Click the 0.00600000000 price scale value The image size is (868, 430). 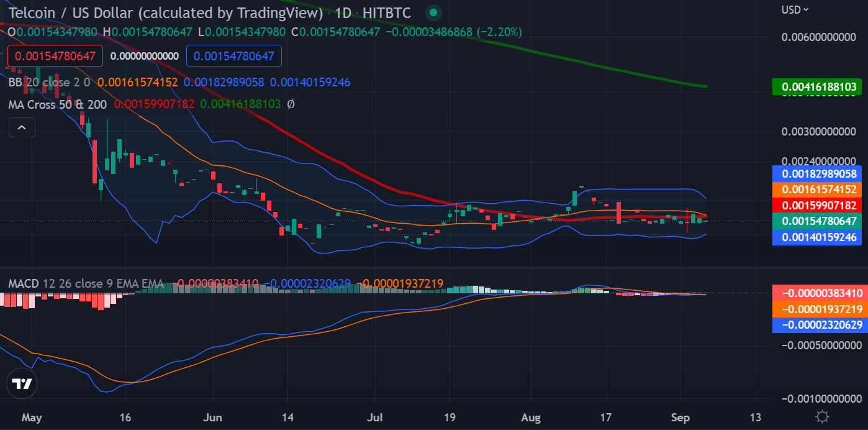tap(820, 37)
